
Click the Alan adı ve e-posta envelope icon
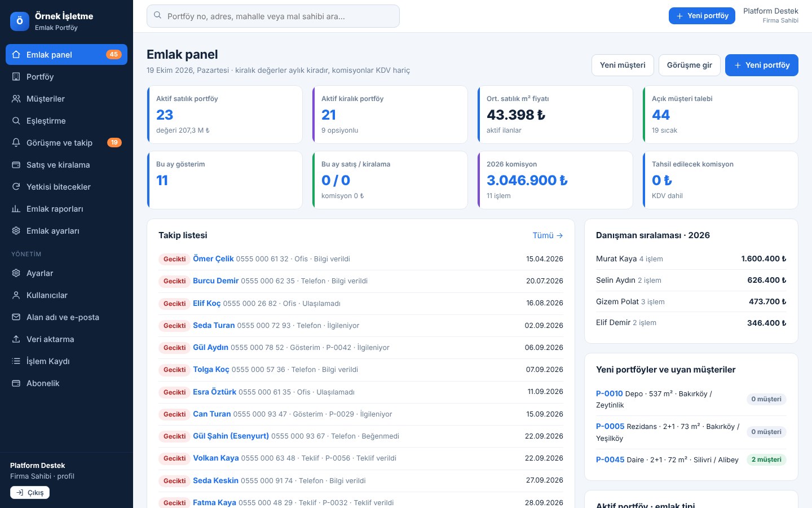pos(16,317)
